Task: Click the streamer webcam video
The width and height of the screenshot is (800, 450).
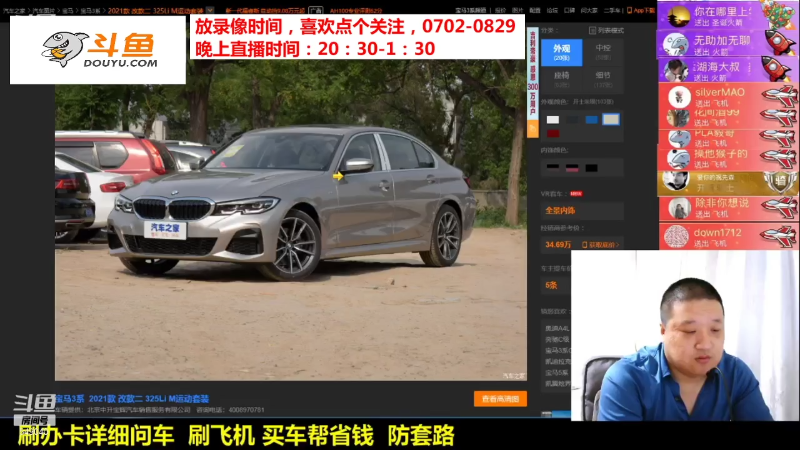Action: point(685,335)
